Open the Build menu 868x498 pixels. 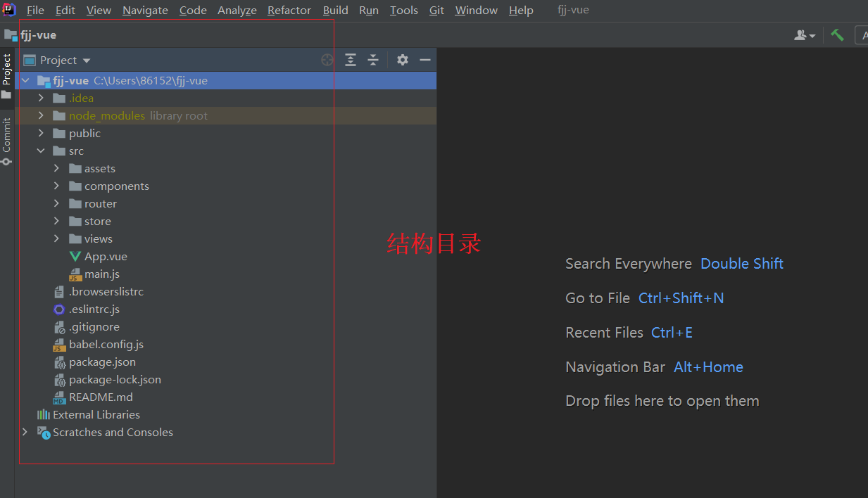(336, 11)
